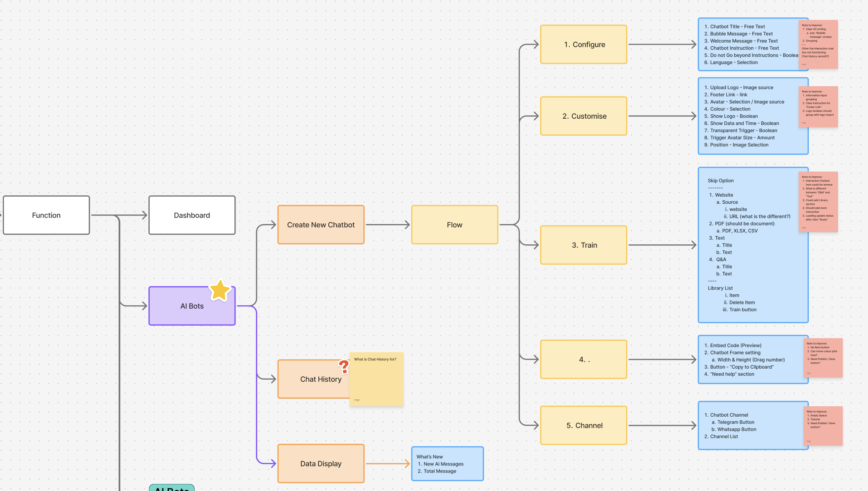Screen dimensions: 868x491
Task: Click the 'Chatbot Title - Free Text' line
Action: pyautogui.click(x=735, y=27)
